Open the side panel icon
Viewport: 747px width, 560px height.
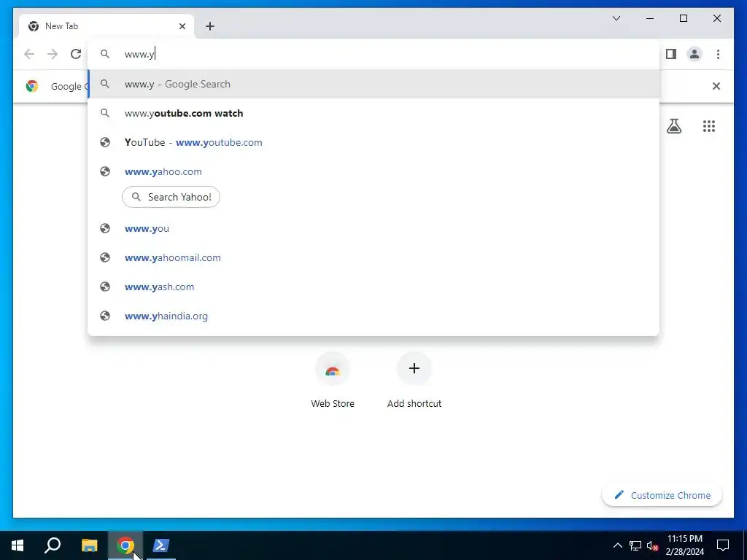[x=671, y=54]
